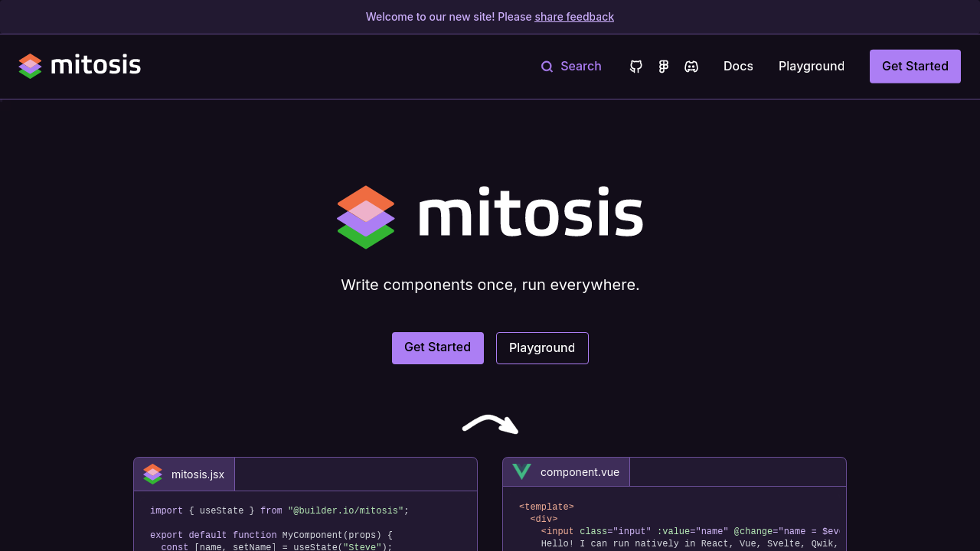The width and height of the screenshot is (980, 551).
Task: Click the large mitosis hero logo
Action: [490, 217]
